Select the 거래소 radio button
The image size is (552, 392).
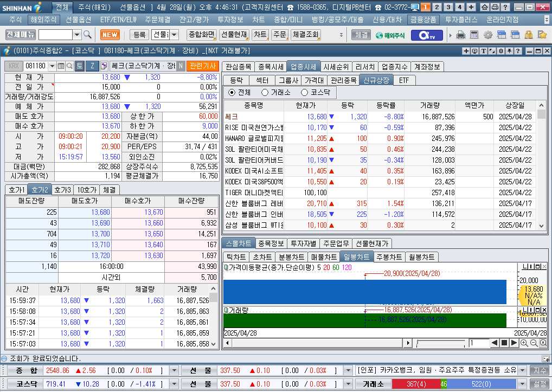(265, 93)
